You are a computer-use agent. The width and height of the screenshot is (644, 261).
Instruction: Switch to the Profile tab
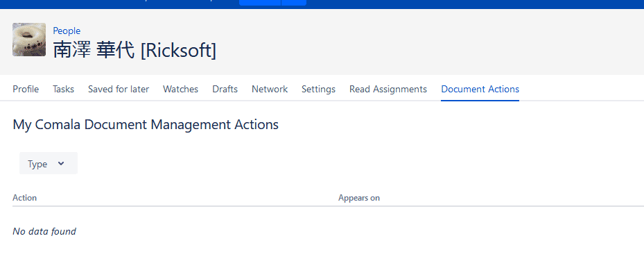26,89
